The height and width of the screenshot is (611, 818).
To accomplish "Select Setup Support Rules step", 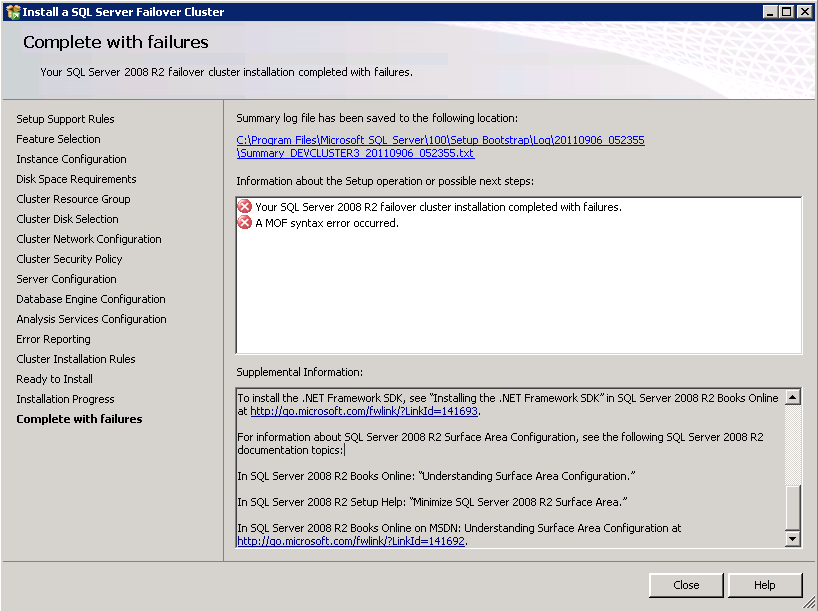I will point(65,119).
